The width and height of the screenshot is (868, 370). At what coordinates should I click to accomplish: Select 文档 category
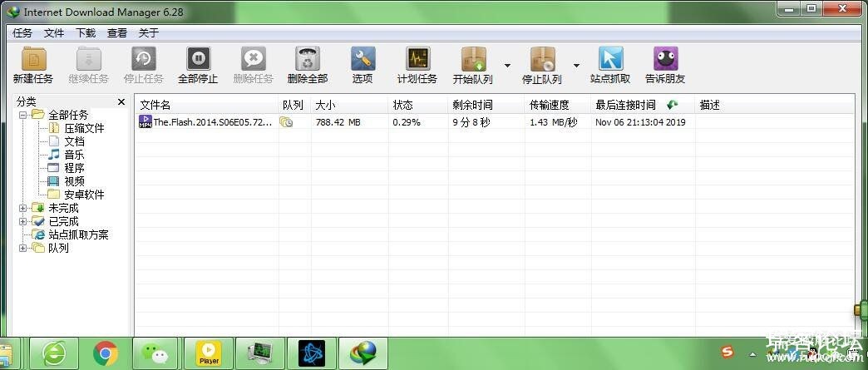click(74, 142)
